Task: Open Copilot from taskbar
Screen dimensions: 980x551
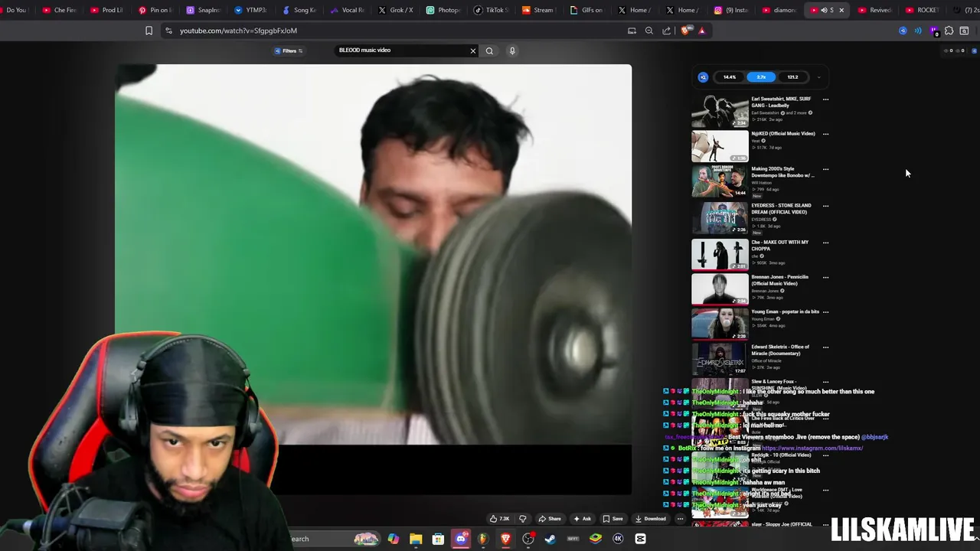Action: 393,539
